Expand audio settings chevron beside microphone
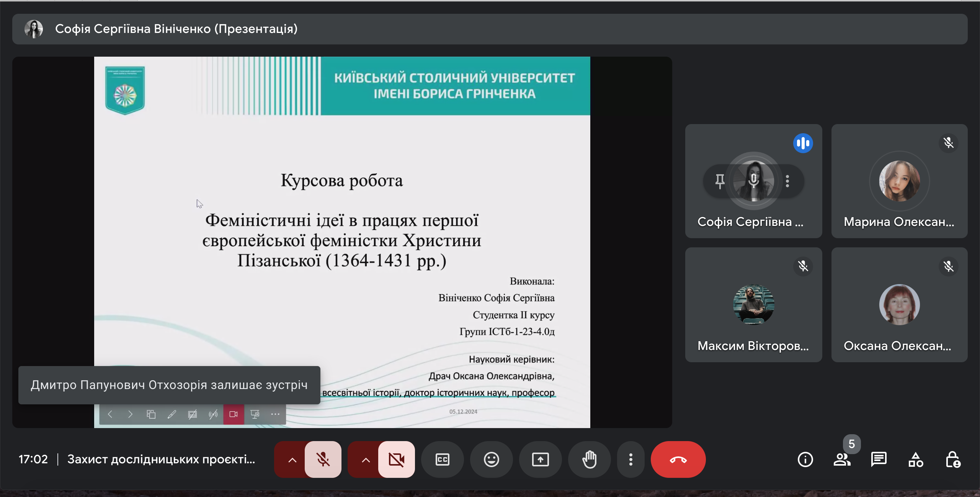This screenshot has width=980, height=497. 292,459
